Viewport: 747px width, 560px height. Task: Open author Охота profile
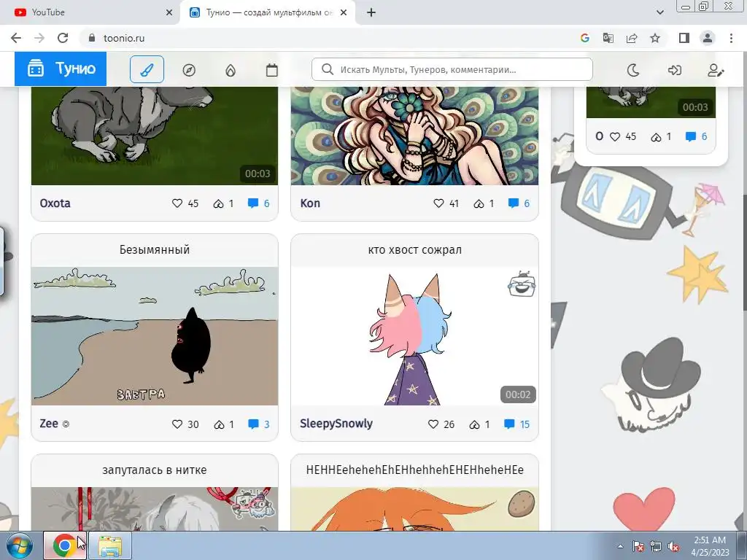point(55,203)
